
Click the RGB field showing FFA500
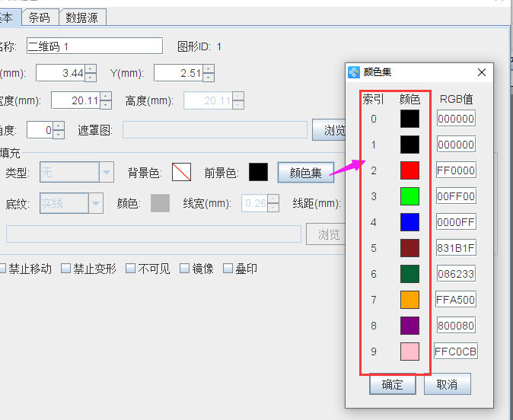pyautogui.click(x=456, y=299)
